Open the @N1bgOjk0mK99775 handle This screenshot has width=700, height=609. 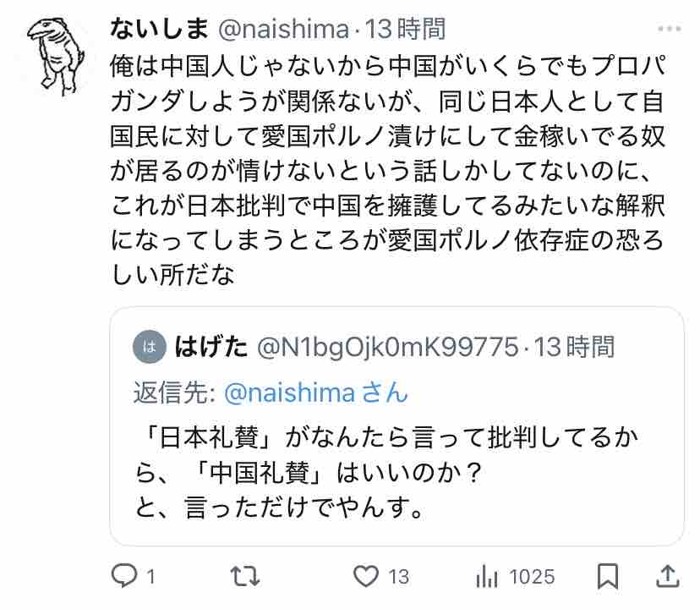388,347
